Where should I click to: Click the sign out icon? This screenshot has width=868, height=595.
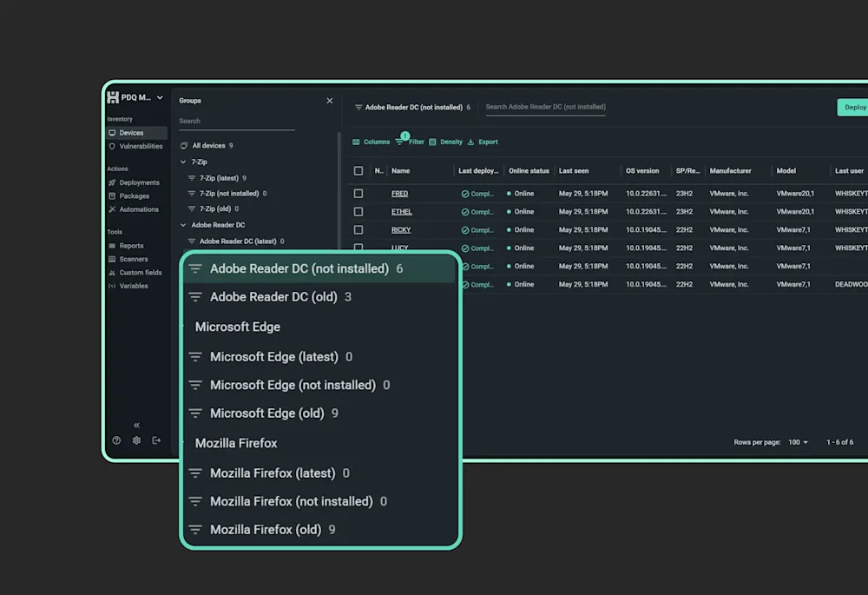click(156, 440)
